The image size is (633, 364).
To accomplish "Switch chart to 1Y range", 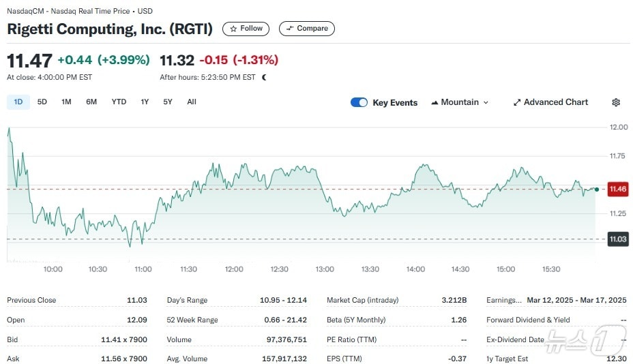I will pyautogui.click(x=145, y=102).
